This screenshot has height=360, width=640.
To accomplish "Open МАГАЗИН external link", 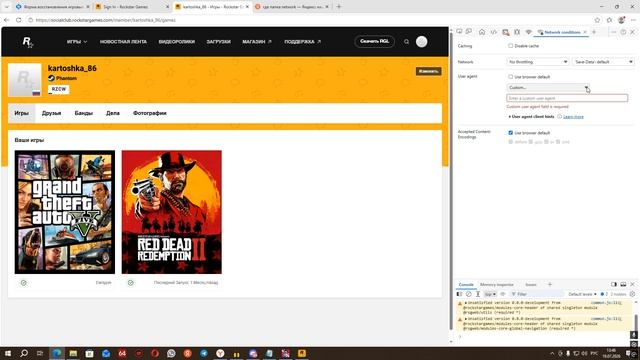I will click(257, 42).
